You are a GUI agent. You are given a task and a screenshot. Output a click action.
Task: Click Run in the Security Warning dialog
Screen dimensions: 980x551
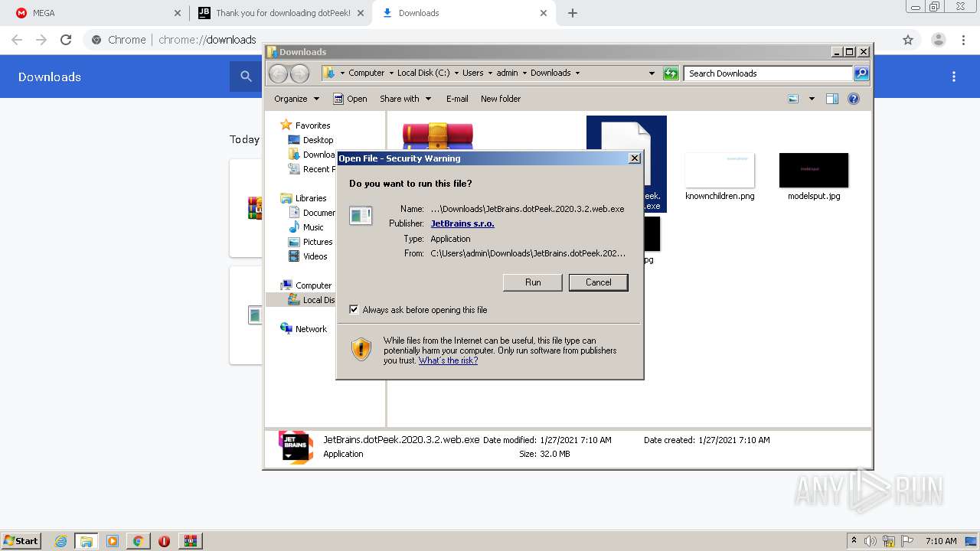pos(533,282)
